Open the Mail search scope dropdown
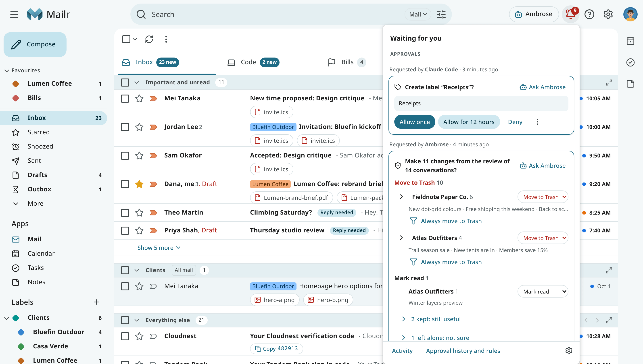The image size is (643, 364). (x=418, y=14)
